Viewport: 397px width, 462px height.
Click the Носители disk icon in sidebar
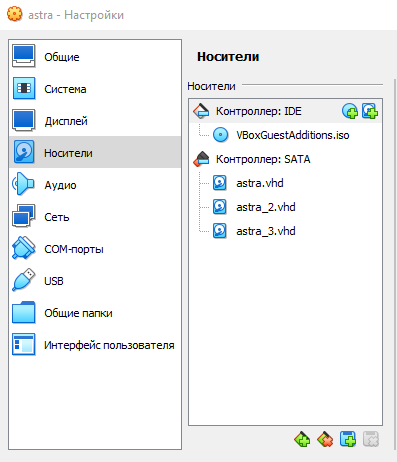(x=23, y=153)
